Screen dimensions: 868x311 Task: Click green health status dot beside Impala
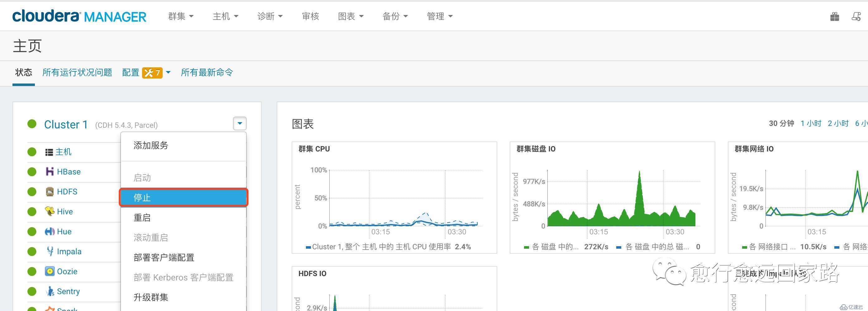tap(32, 251)
